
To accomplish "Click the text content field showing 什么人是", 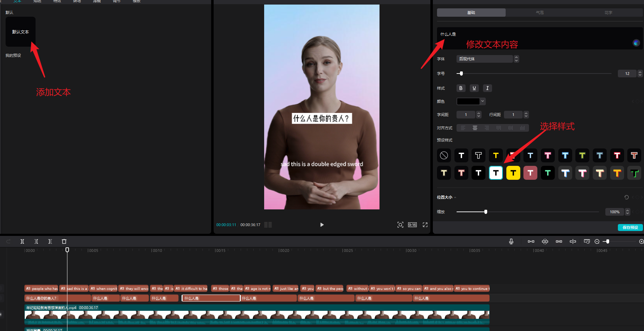I will click(540, 38).
